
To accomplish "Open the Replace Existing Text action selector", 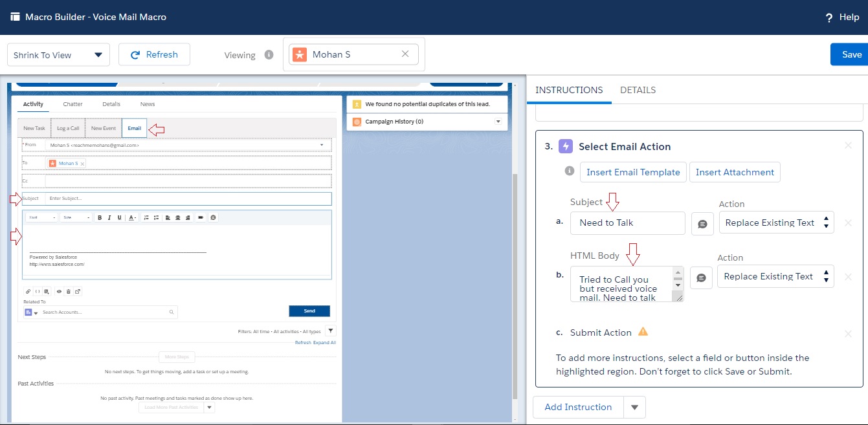I will click(x=776, y=223).
